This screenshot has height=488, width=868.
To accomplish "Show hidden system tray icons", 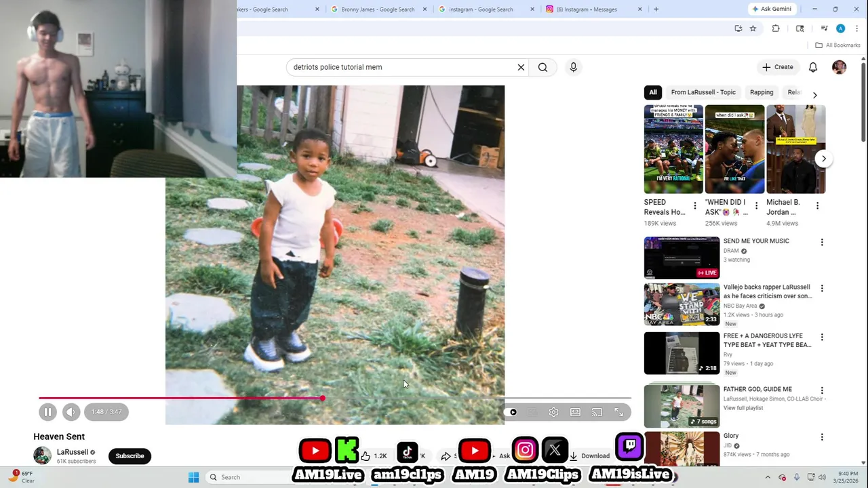I will [x=768, y=477].
